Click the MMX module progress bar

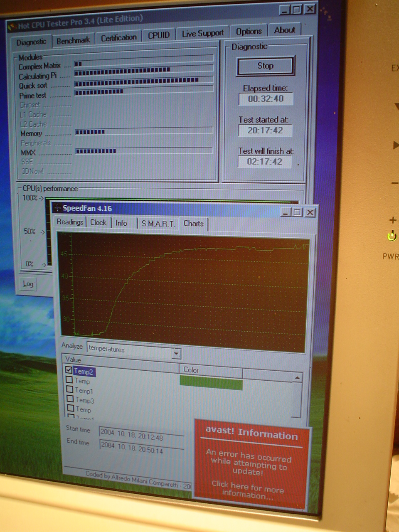[144, 150]
